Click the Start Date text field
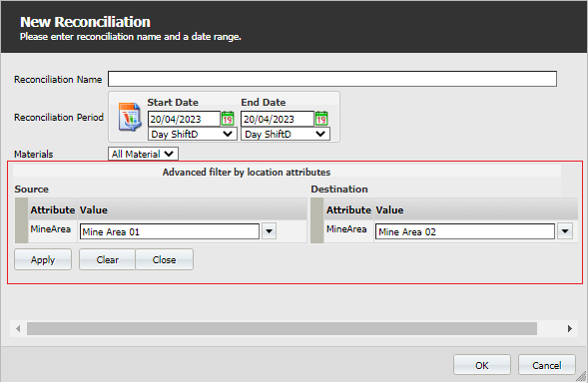 click(x=184, y=119)
